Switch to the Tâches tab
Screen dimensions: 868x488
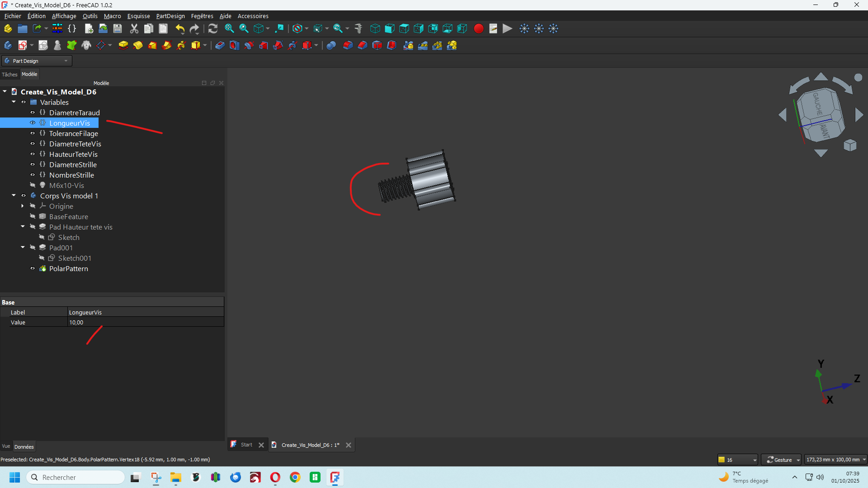pyautogui.click(x=9, y=74)
